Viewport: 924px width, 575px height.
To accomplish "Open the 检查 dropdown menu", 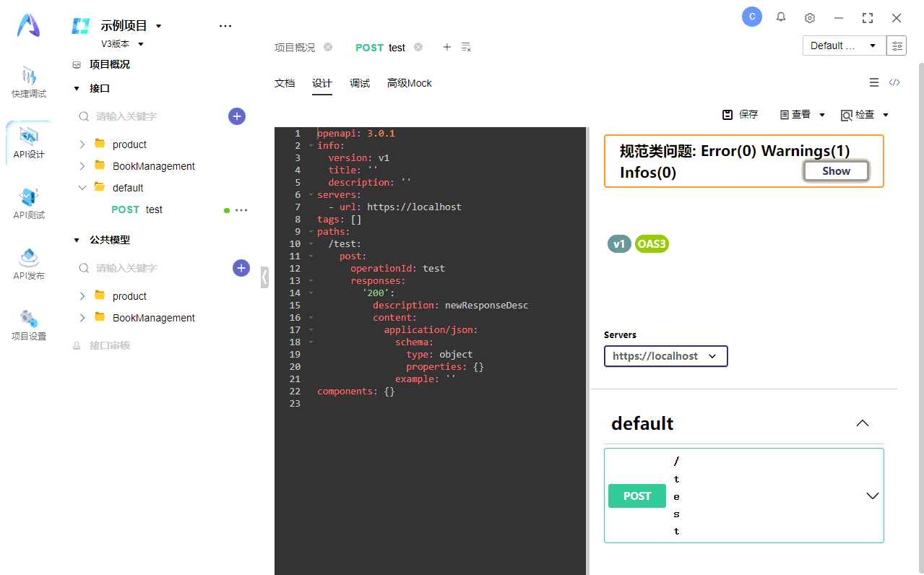I will tap(865, 115).
